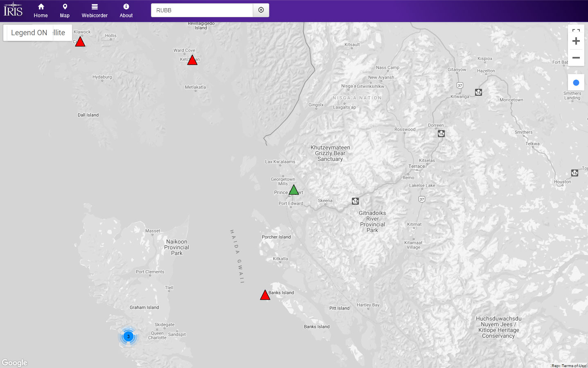Viewport: 588px width, 368px height.
Task: Click the Hazelton town label
Action: coord(486,71)
